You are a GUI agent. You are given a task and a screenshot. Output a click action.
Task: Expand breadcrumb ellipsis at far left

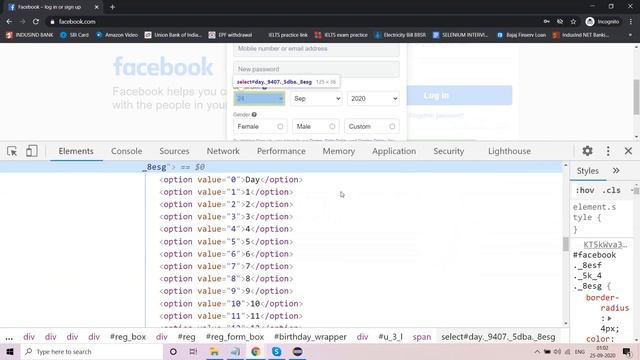(9, 337)
